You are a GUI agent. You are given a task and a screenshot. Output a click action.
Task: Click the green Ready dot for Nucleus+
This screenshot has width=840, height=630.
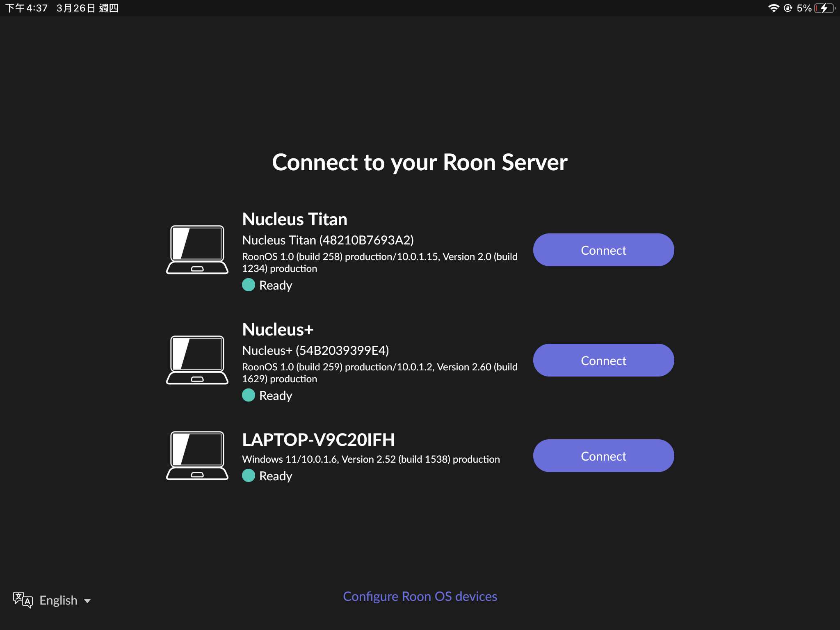point(249,395)
